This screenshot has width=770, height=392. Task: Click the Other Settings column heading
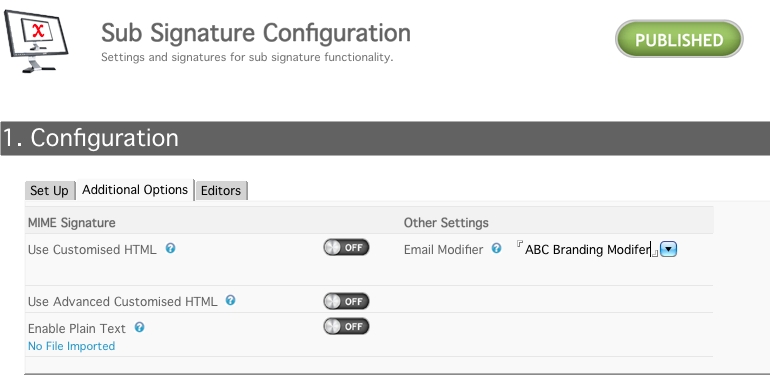pyautogui.click(x=446, y=223)
